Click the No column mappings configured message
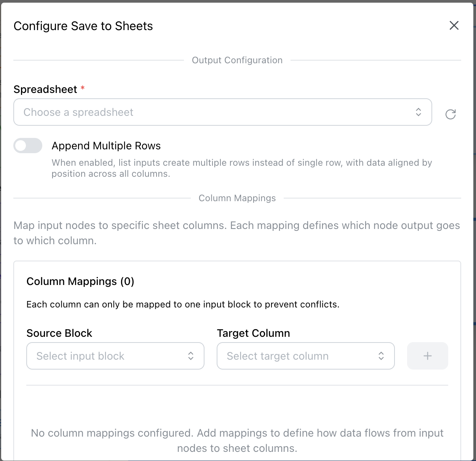This screenshot has width=476, height=461. pyautogui.click(x=237, y=440)
